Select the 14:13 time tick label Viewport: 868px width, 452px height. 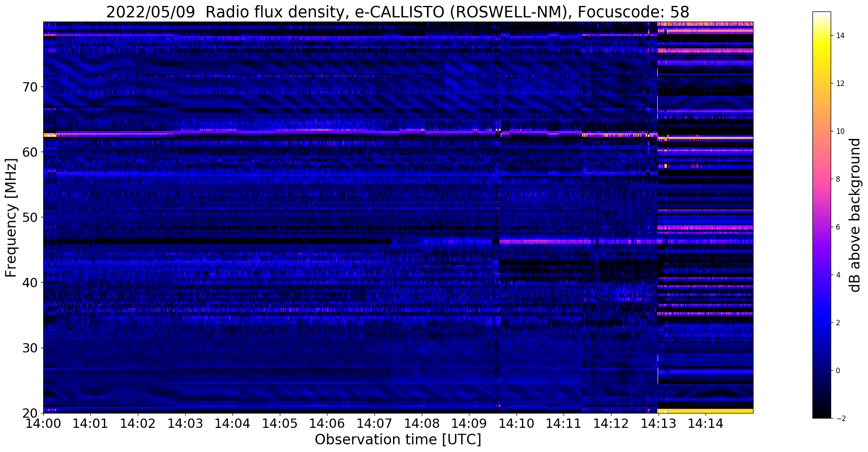pyautogui.click(x=658, y=423)
